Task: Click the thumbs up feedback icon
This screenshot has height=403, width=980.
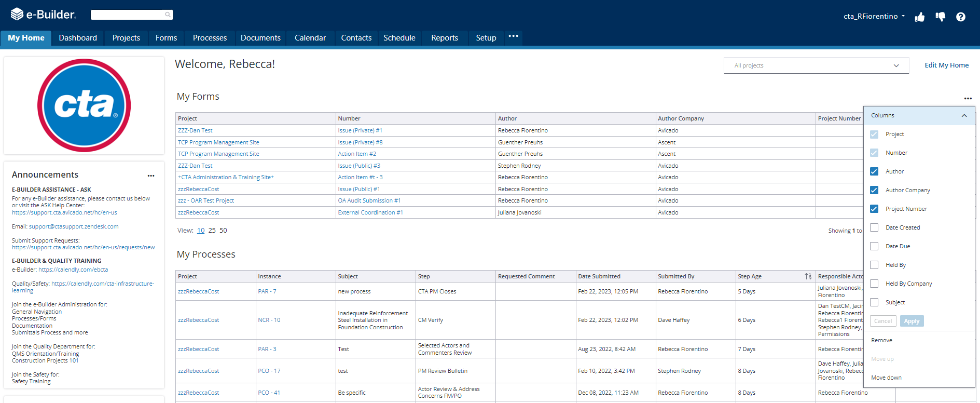Action: (920, 17)
